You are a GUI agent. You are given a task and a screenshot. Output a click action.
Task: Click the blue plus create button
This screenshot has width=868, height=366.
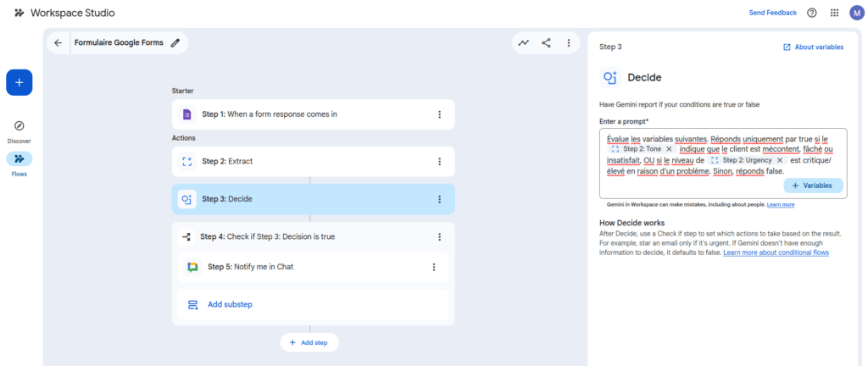tap(19, 82)
